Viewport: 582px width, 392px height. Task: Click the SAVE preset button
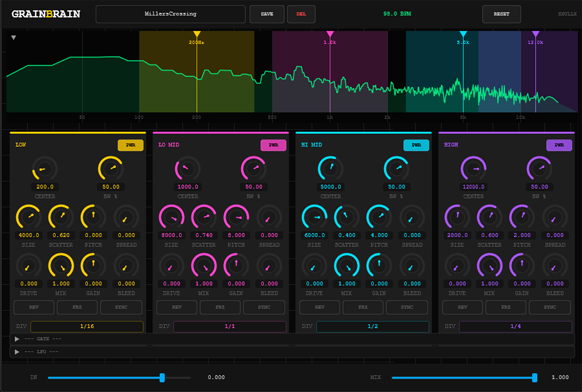tap(267, 14)
